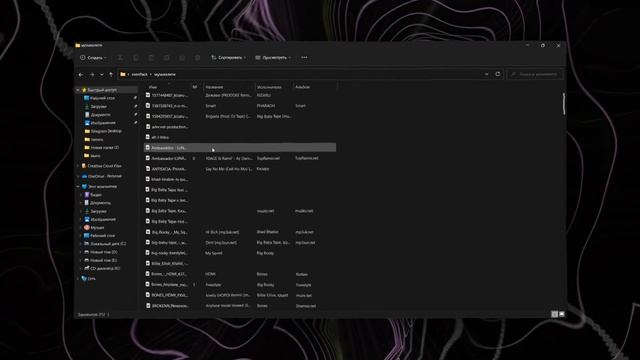Click the folder icon in the address bar

(123, 74)
